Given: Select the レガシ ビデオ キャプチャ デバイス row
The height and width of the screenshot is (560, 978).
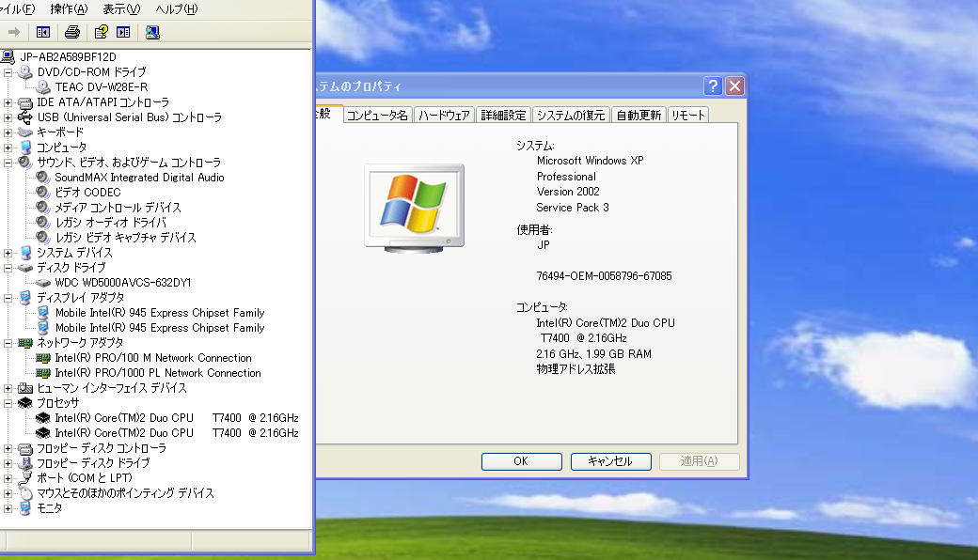Looking at the screenshot, I should click(125, 238).
